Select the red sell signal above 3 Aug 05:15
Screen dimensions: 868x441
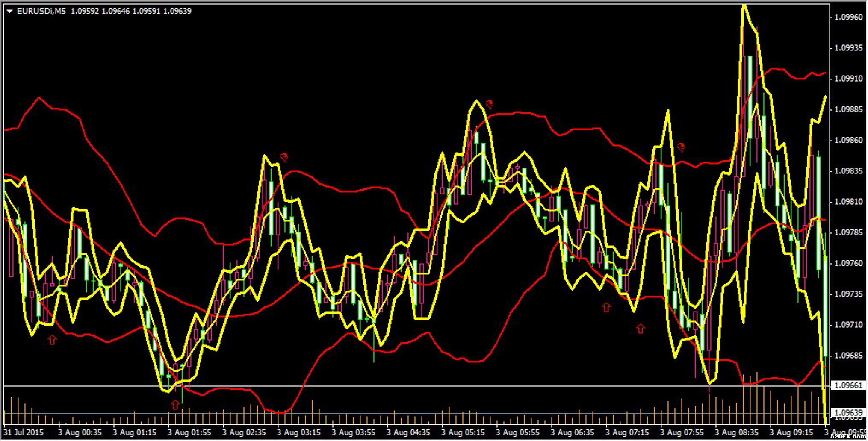point(490,104)
